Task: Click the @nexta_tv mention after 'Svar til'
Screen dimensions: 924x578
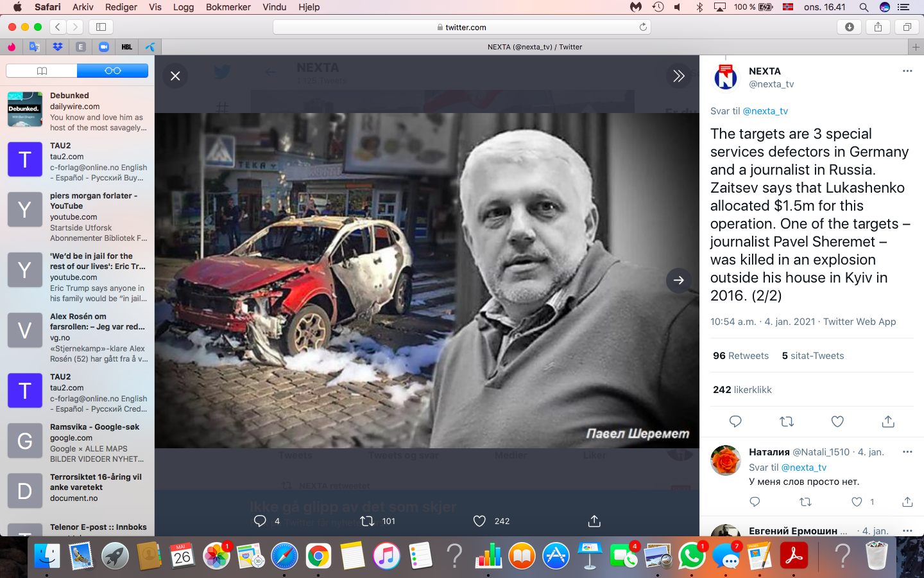Action: [765, 111]
